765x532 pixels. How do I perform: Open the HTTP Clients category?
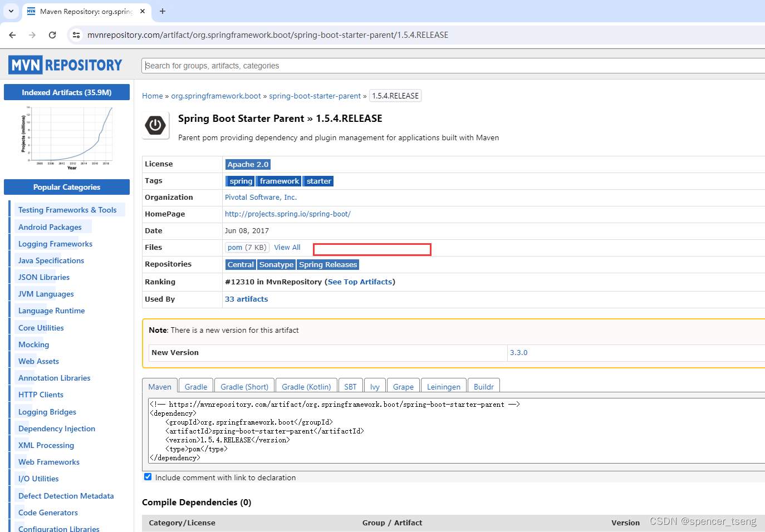41,395
